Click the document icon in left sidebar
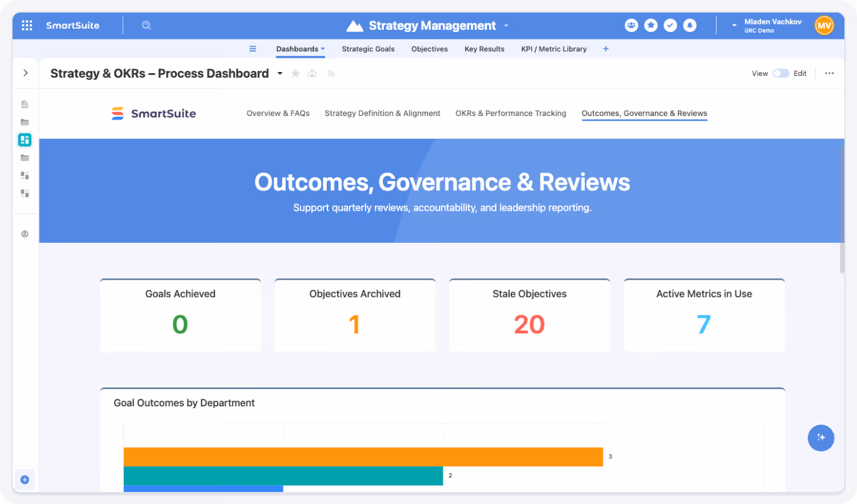This screenshot has height=504, width=857. [x=25, y=104]
